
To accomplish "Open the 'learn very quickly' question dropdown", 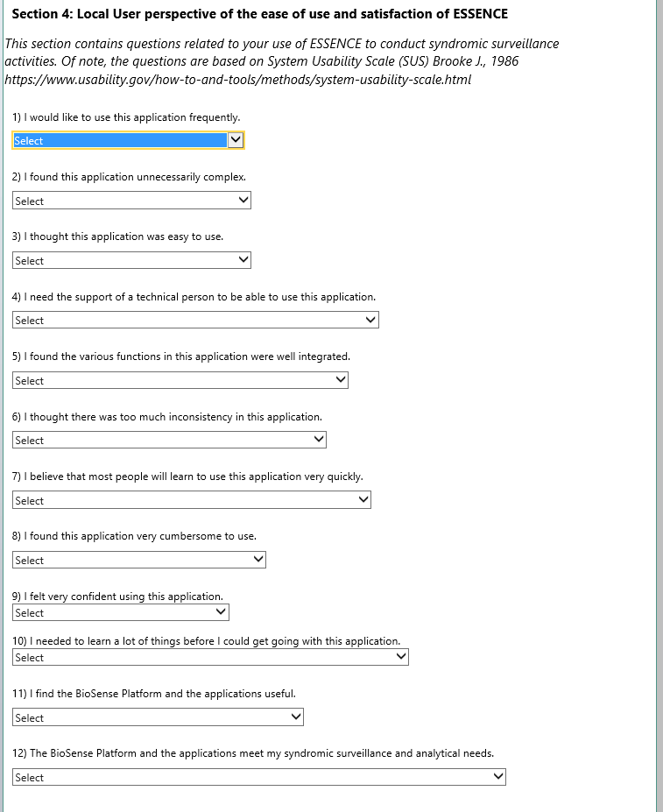I will pyautogui.click(x=192, y=500).
